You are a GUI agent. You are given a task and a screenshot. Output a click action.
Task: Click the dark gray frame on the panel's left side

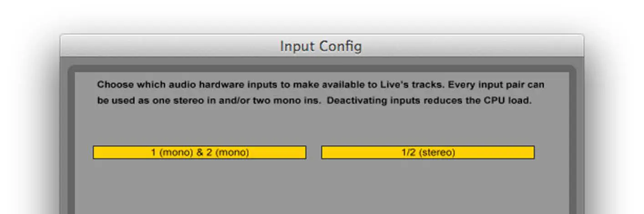[x=71, y=146]
